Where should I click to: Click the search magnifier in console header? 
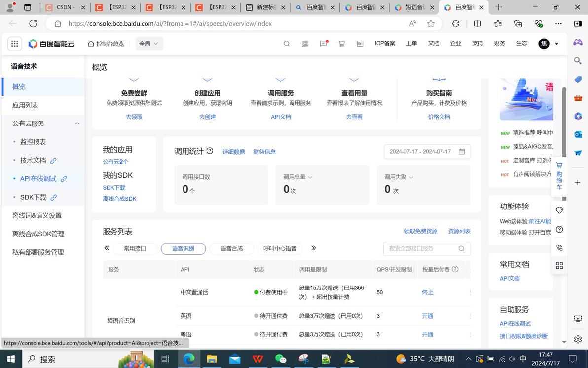[x=287, y=44]
